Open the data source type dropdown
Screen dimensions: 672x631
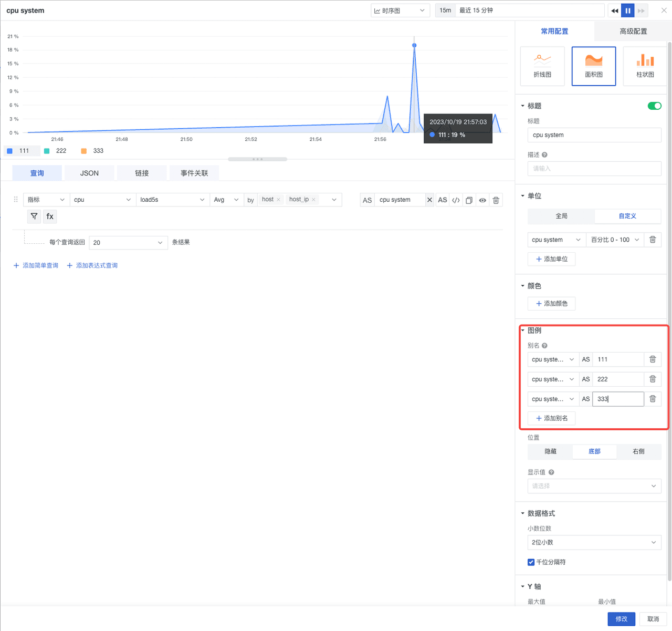tap(46, 200)
